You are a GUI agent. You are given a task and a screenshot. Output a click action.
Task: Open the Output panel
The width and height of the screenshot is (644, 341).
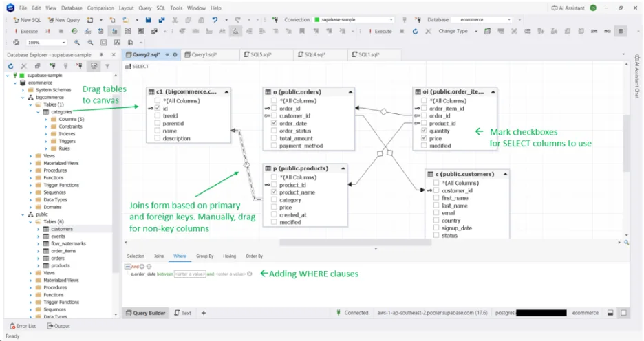pyautogui.click(x=58, y=326)
